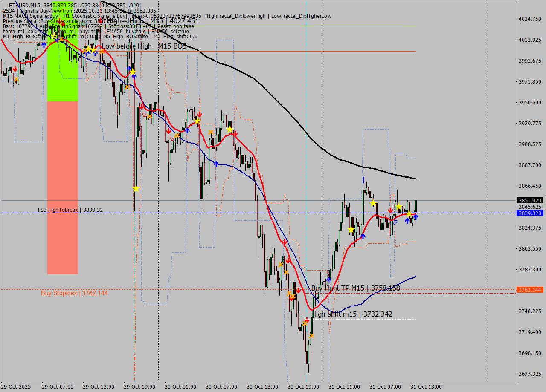The height and width of the screenshot is (392, 546).
Task: Click the orange 3762.144 price tag
Action: click(x=530, y=290)
